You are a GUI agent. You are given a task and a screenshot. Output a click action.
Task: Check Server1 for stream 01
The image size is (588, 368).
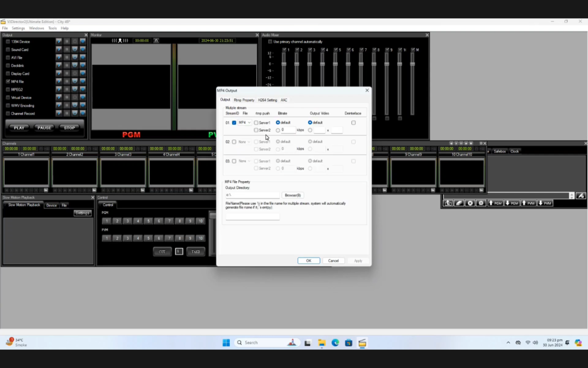click(255, 122)
